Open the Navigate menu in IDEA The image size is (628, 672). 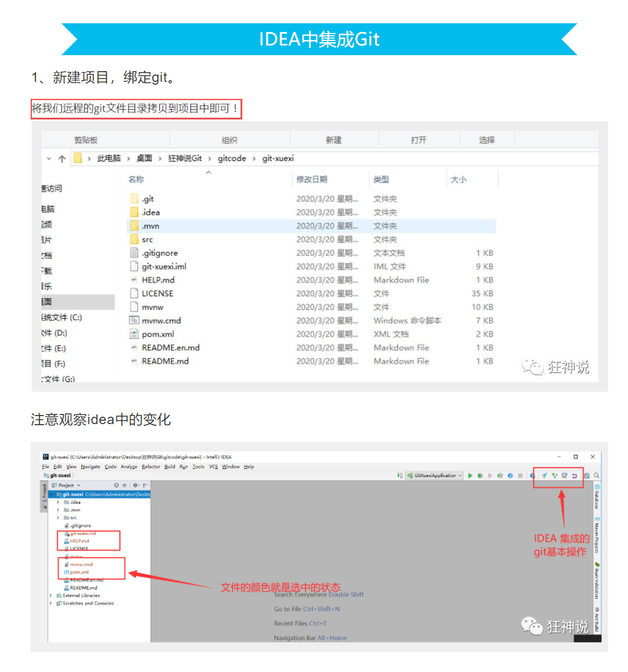(x=90, y=467)
